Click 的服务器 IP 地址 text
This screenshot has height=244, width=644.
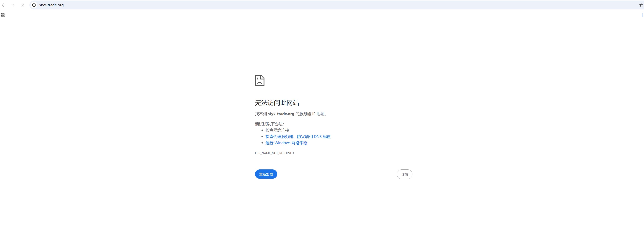[310, 114]
